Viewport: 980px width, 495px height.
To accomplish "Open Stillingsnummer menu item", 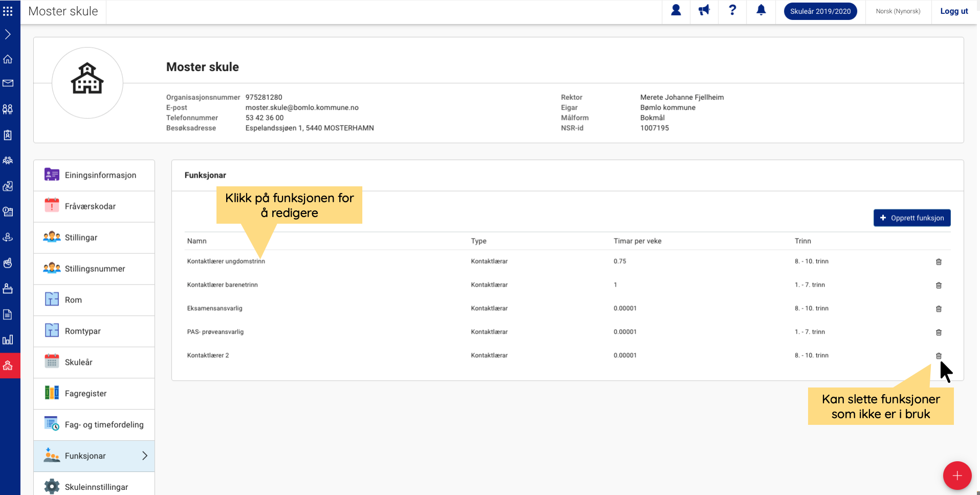I will click(94, 269).
